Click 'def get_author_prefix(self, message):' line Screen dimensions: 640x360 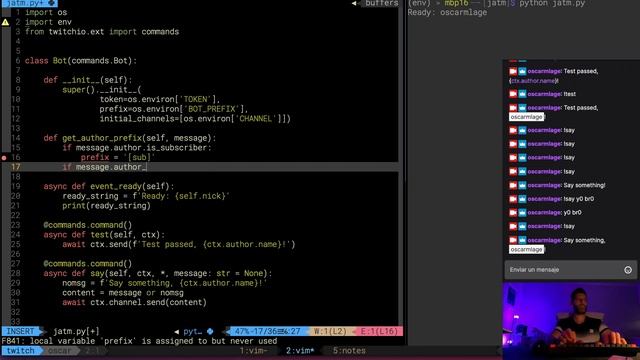pos(130,138)
